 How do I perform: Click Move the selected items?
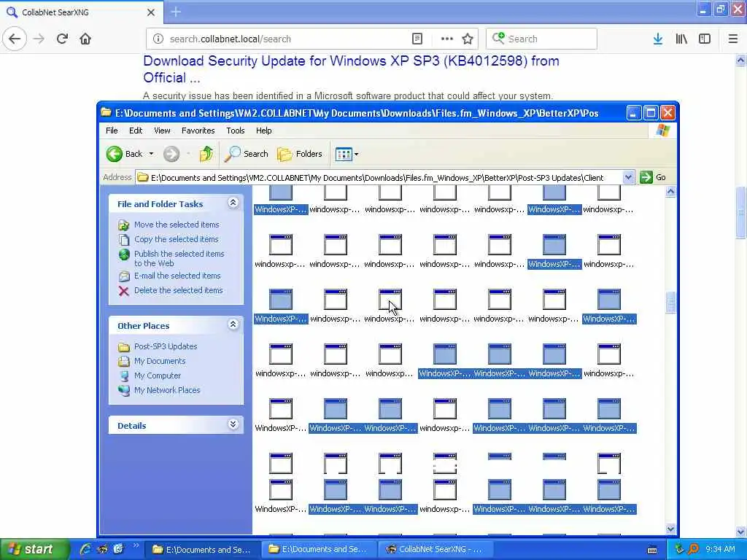[177, 225]
